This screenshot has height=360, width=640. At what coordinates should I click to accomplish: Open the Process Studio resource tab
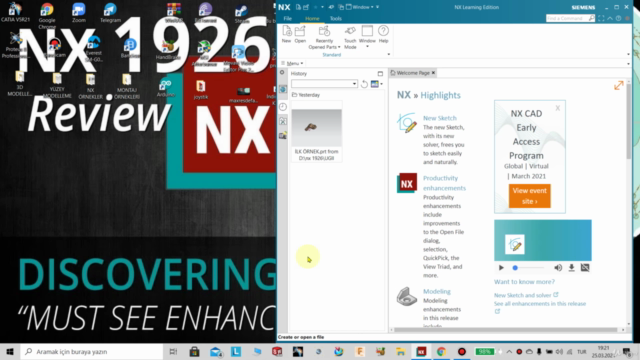click(283, 121)
